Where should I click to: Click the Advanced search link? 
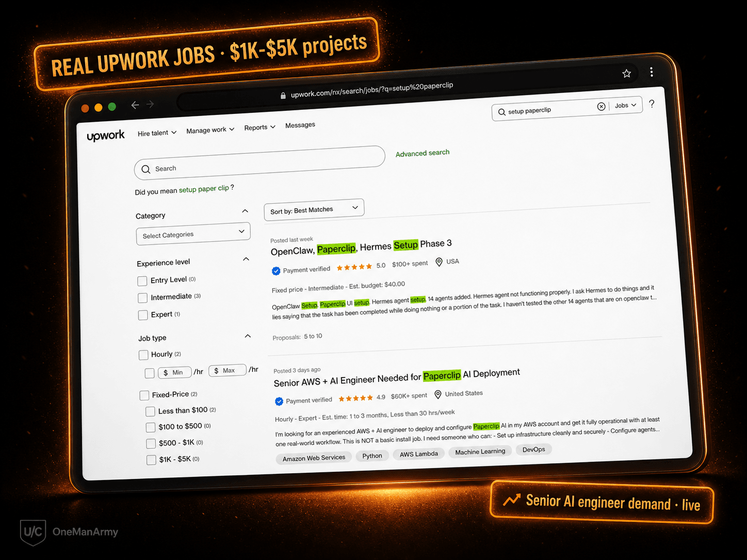point(423,153)
